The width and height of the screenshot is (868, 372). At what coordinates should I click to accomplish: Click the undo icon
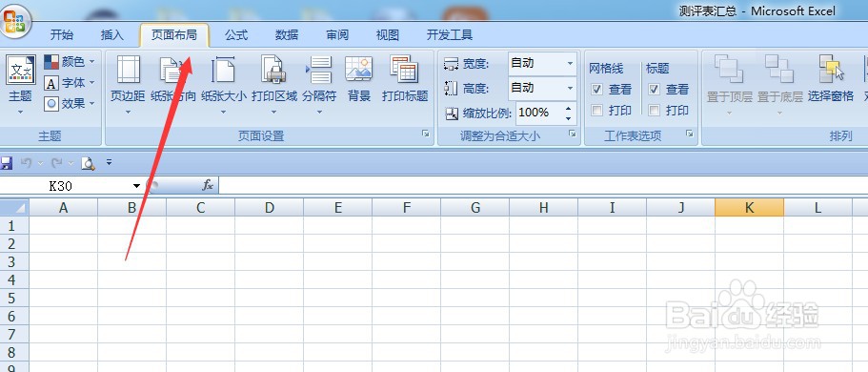[x=26, y=163]
